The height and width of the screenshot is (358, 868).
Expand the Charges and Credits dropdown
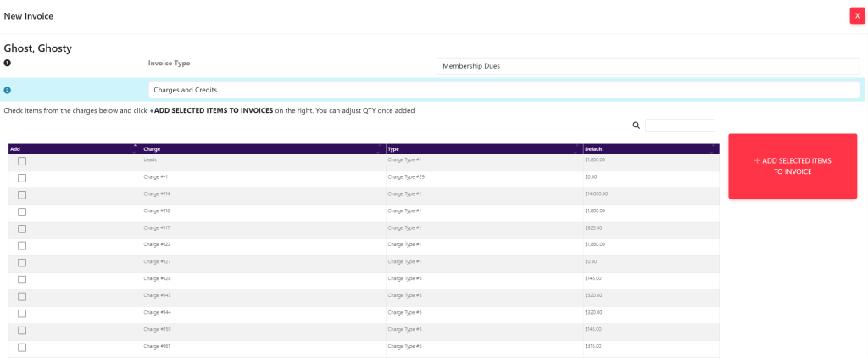click(504, 90)
